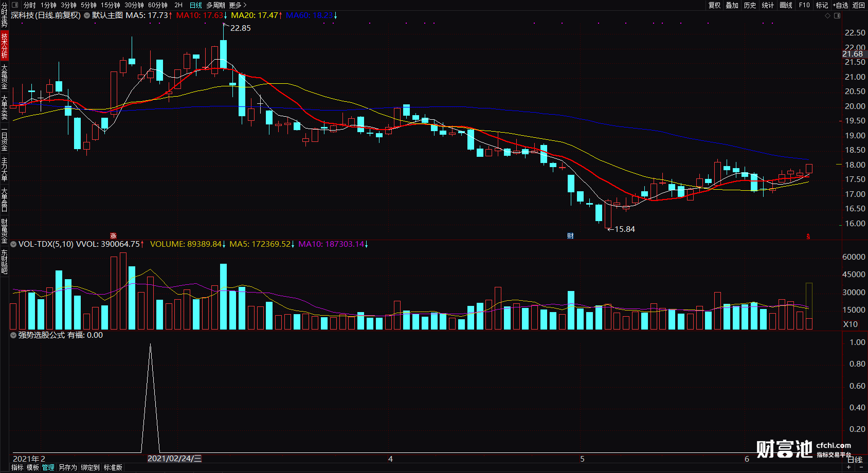Open the 主力大单 sidebar tab

(x=4, y=169)
